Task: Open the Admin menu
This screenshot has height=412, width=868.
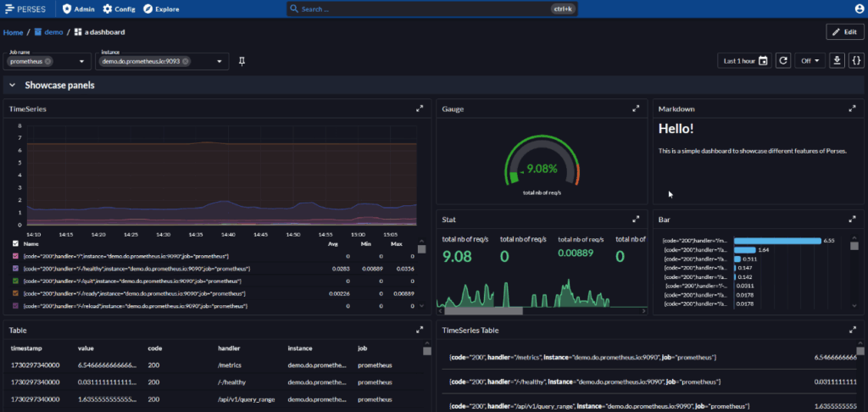Action: pos(78,8)
